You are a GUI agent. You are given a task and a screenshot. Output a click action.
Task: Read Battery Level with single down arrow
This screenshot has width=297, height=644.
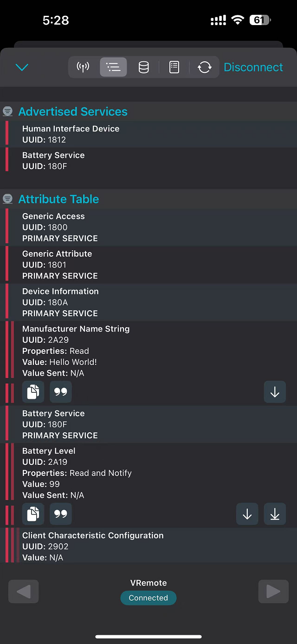click(x=247, y=514)
